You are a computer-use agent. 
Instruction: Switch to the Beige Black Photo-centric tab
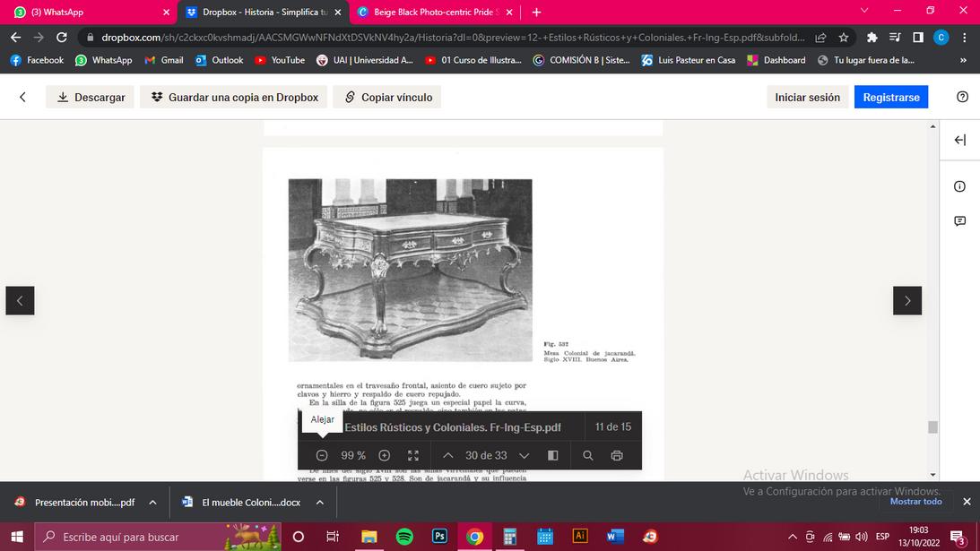tap(437, 12)
